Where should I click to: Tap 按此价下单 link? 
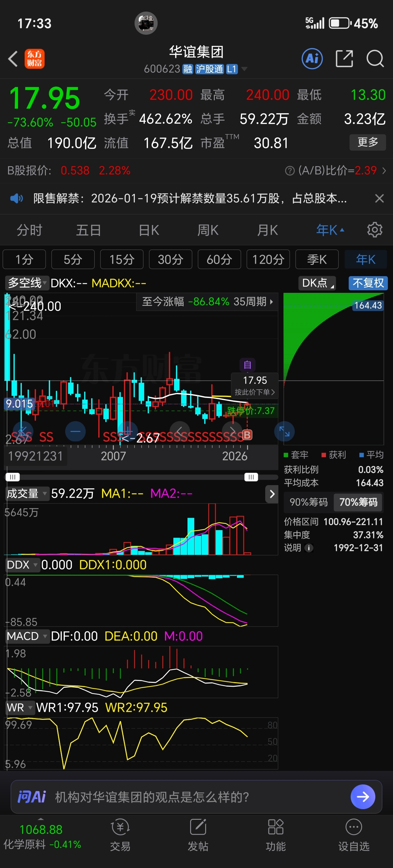[255, 392]
